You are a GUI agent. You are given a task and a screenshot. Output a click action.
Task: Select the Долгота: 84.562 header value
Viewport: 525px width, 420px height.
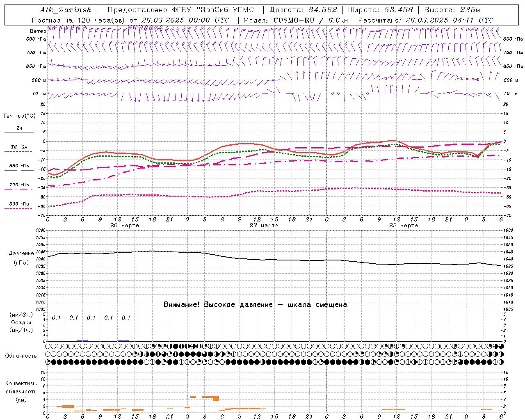(303, 10)
